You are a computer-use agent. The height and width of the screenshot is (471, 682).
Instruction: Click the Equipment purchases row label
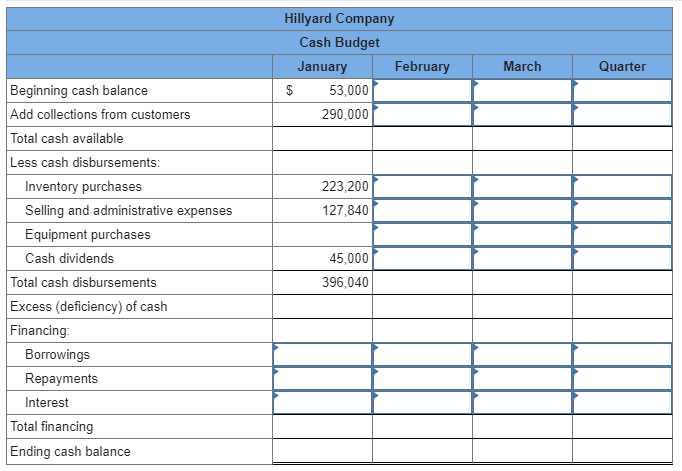point(88,234)
